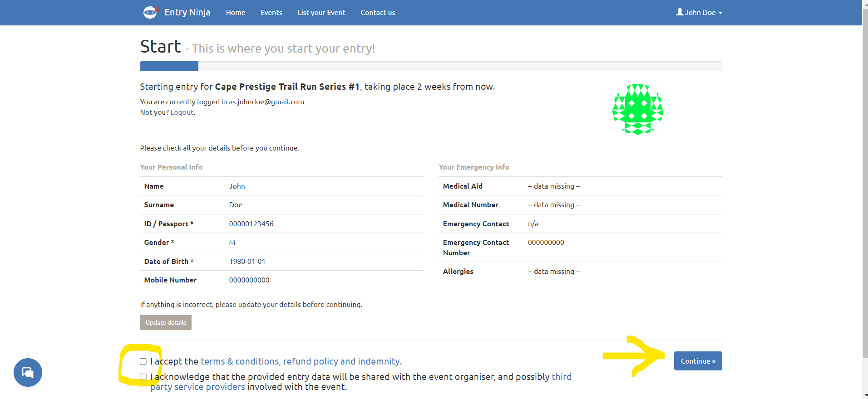
Task: Tick the data sharing acknowledgement checkbox
Action: point(143,377)
